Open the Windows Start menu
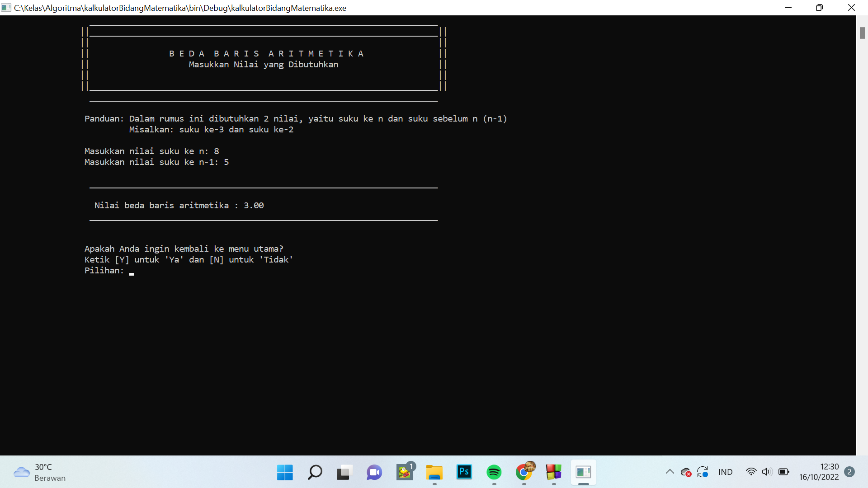Screen dimensions: 868x488 pos(285,472)
